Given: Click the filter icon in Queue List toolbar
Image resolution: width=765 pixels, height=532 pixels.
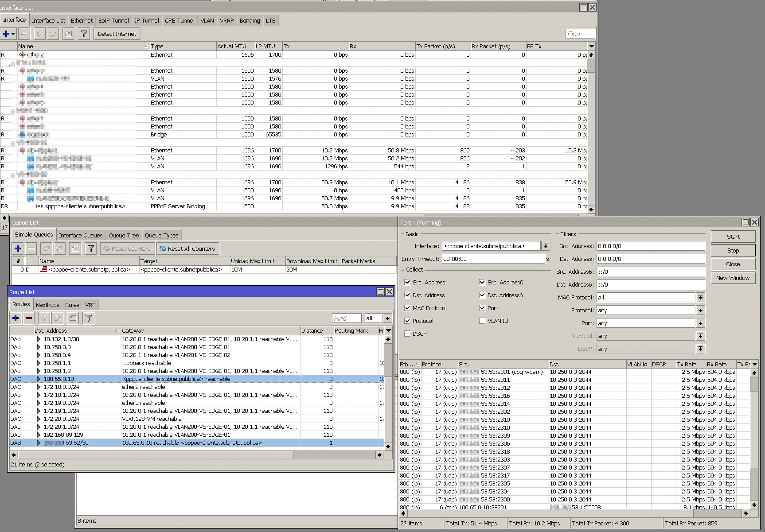Looking at the screenshot, I should (x=90, y=249).
